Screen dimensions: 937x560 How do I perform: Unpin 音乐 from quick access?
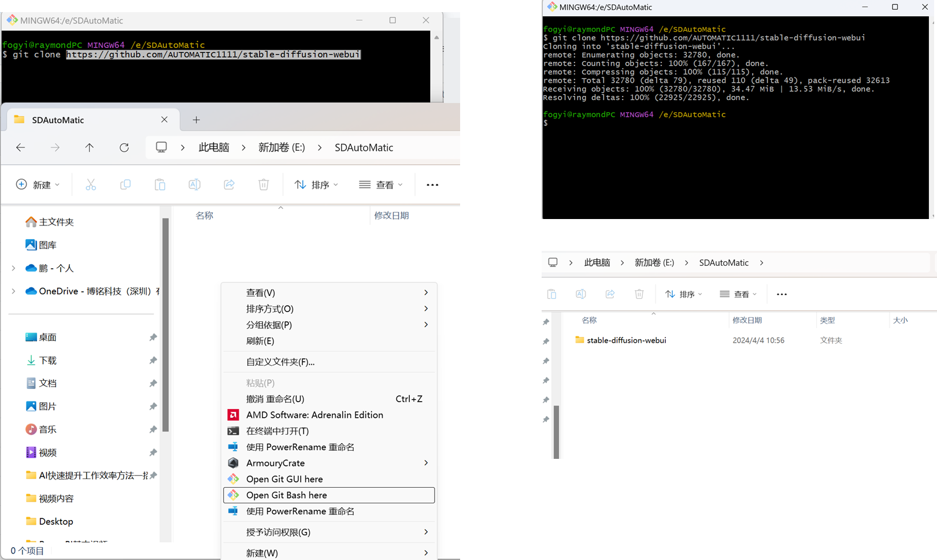[153, 429]
